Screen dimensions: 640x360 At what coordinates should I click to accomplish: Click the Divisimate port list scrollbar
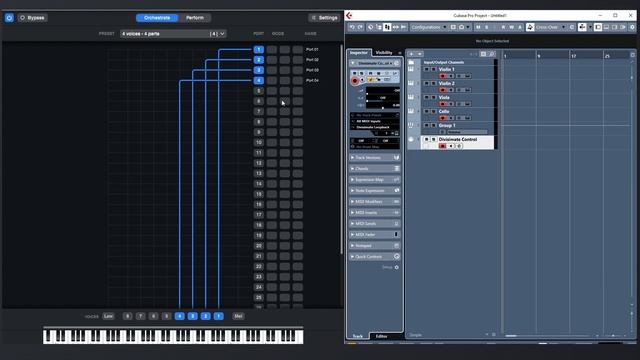coord(341,149)
